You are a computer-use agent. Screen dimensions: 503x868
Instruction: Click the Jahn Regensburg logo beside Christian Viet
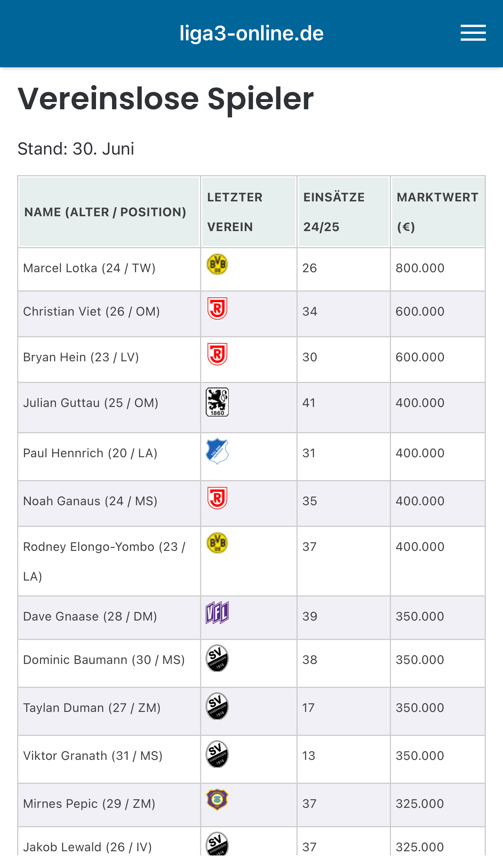tap(217, 308)
